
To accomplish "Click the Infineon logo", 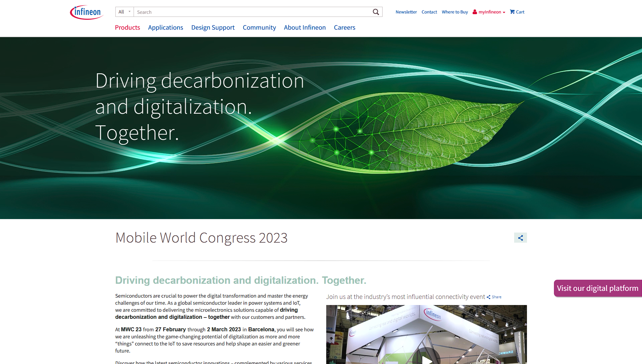I will click(87, 12).
